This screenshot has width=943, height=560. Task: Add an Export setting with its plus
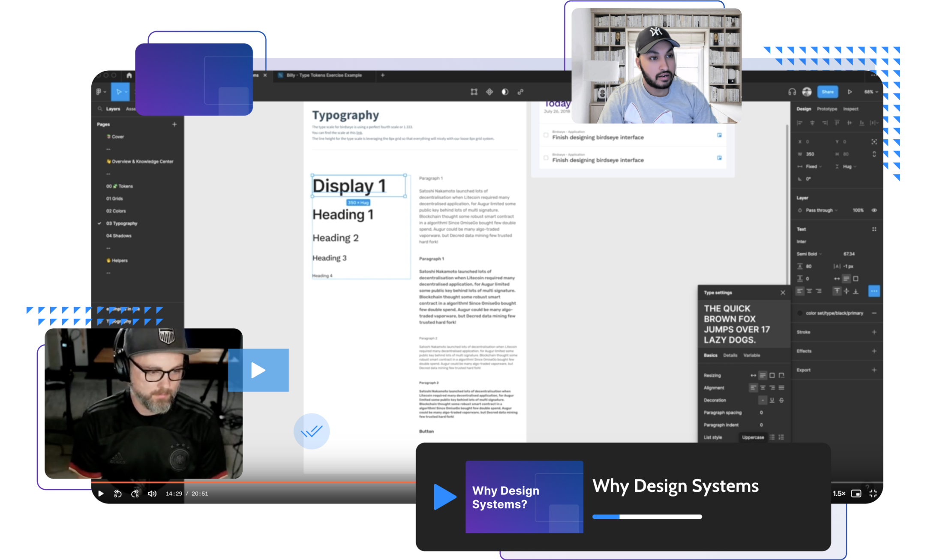click(874, 370)
